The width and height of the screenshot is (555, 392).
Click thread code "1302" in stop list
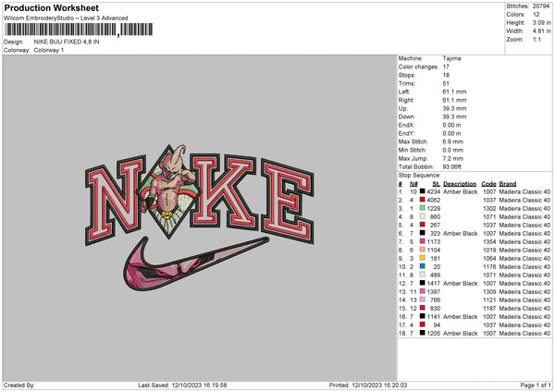click(489, 209)
